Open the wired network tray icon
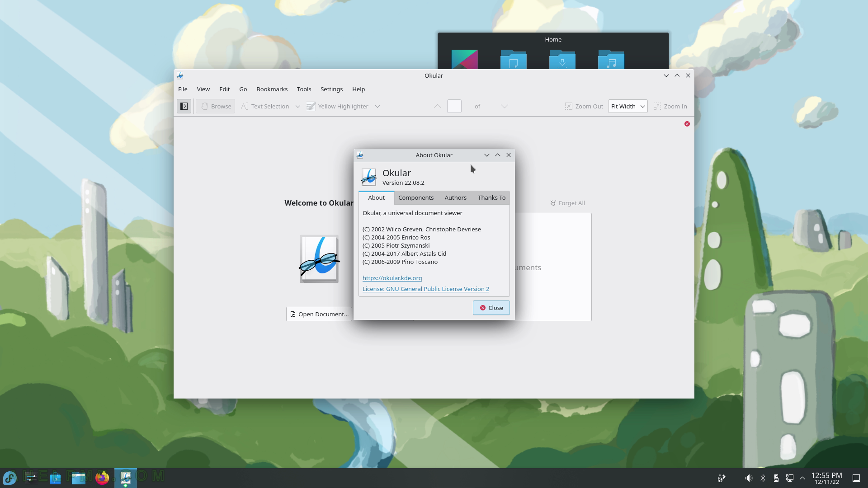The image size is (868, 488). [790, 478]
